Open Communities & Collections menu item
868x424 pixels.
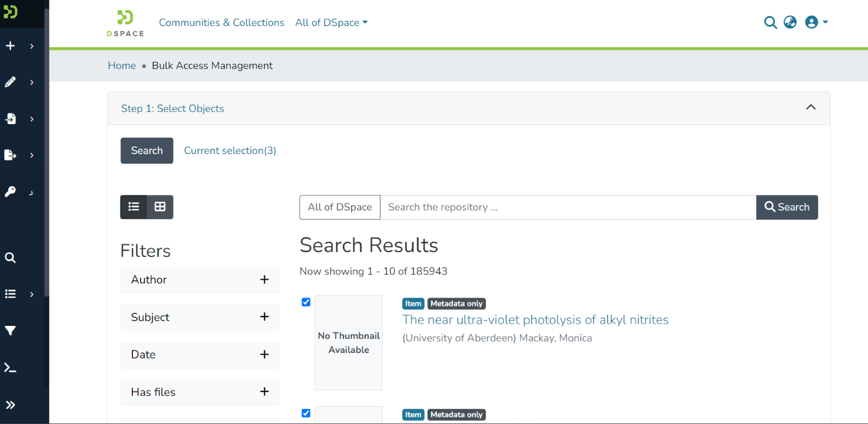221,23
